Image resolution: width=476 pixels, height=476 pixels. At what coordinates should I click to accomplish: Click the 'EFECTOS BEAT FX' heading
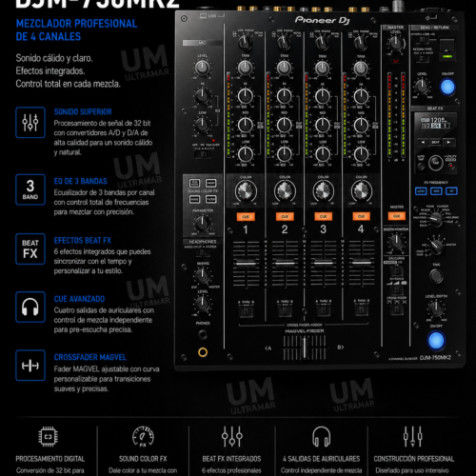pyautogui.click(x=83, y=241)
